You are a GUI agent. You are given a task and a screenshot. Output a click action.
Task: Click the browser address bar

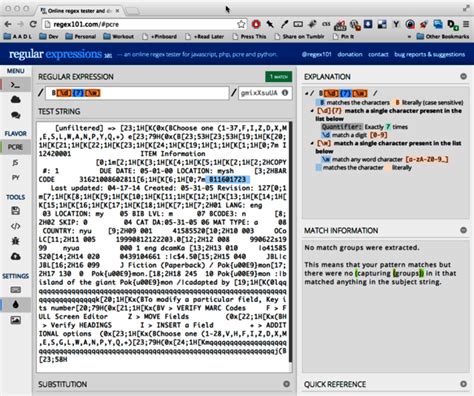point(144,24)
